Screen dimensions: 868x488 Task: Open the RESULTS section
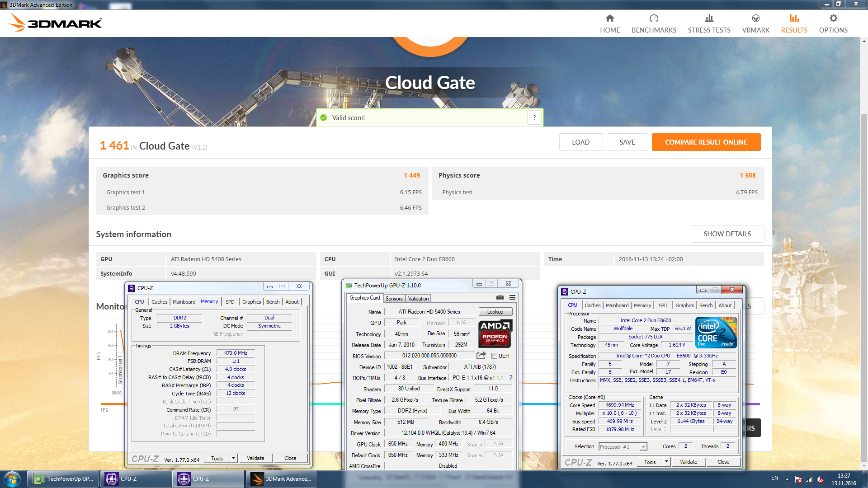click(794, 23)
